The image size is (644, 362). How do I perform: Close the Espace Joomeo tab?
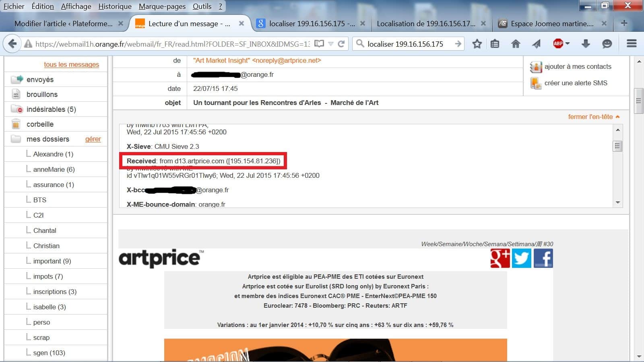pos(604,23)
